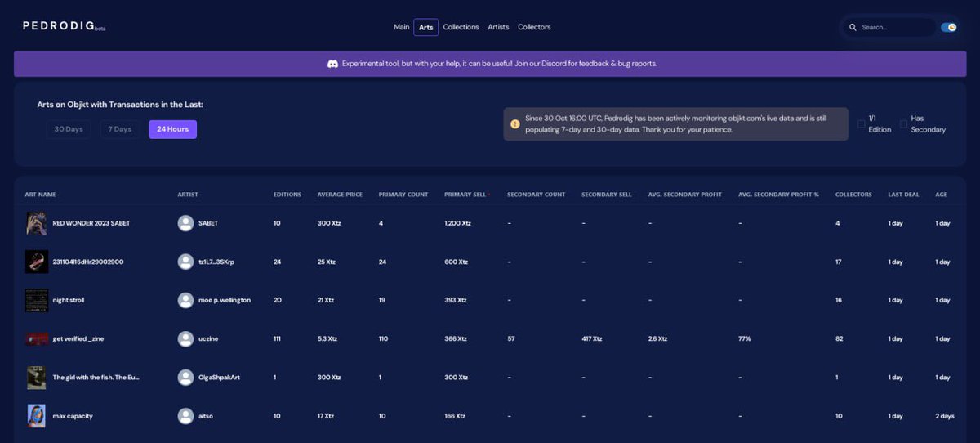Image resolution: width=980 pixels, height=443 pixels.
Task: Open max capacity artwork thumbnail
Action: [36, 416]
